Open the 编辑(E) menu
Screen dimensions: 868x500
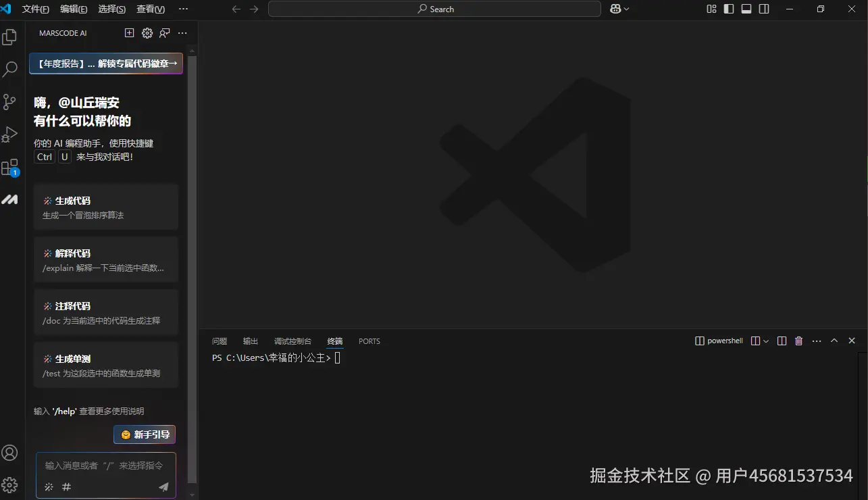tap(74, 9)
